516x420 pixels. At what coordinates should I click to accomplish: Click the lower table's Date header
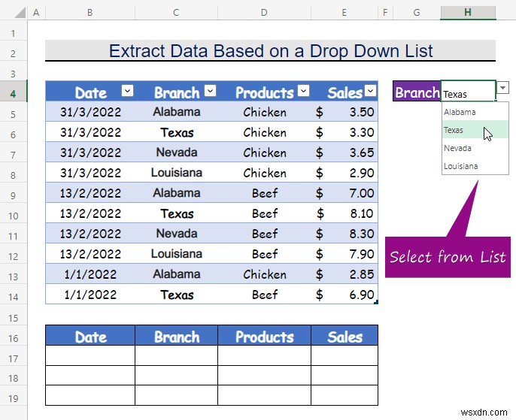click(x=90, y=336)
